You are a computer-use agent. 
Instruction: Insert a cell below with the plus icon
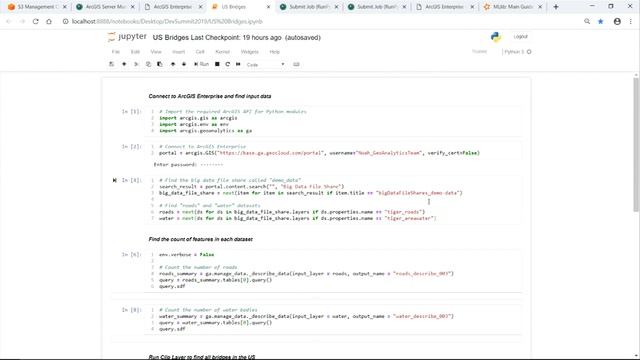pos(124,64)
